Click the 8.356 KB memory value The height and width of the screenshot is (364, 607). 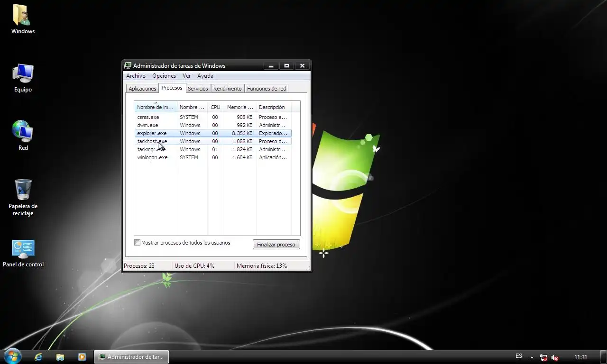click(242, 133)
